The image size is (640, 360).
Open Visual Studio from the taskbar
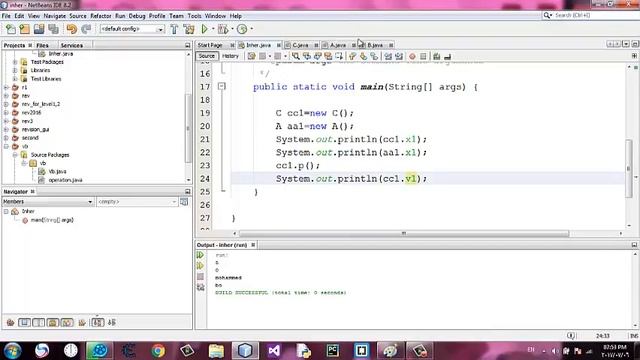click(x=274, y=351)
